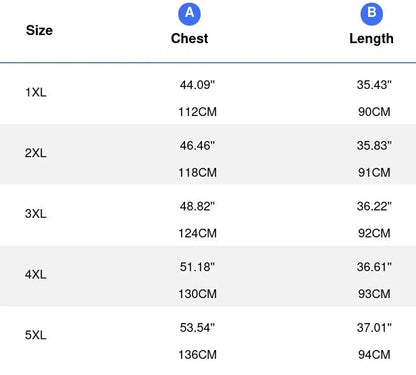Click the 51.18" chest value for 4XL
This screenshot has width=416, height=375.
click(x=197, y=267)
